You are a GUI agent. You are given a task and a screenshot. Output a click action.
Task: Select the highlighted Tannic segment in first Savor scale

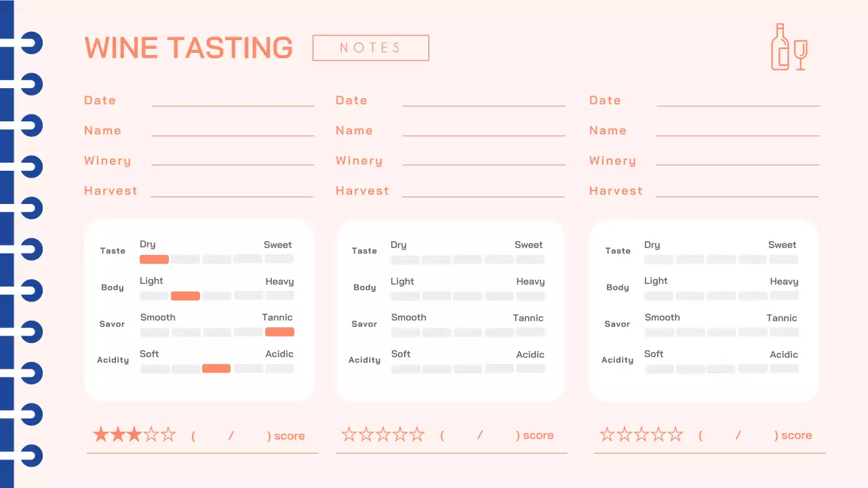pyautogui.click(x=279, y=332)
